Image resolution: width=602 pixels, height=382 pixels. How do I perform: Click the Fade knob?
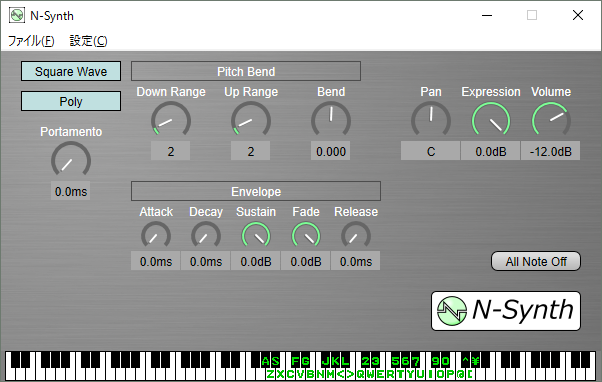click(x=306, y=235)
